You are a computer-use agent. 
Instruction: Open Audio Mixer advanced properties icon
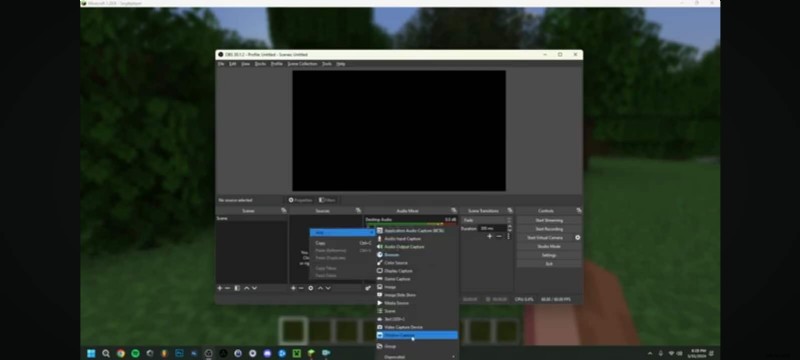click(x=368, y=288)
